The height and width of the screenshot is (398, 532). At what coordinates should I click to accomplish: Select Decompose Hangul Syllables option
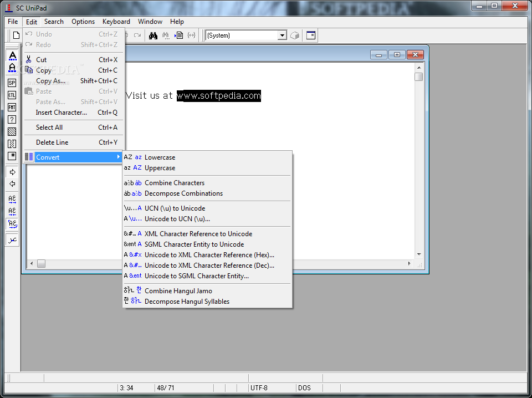[207, 302]
